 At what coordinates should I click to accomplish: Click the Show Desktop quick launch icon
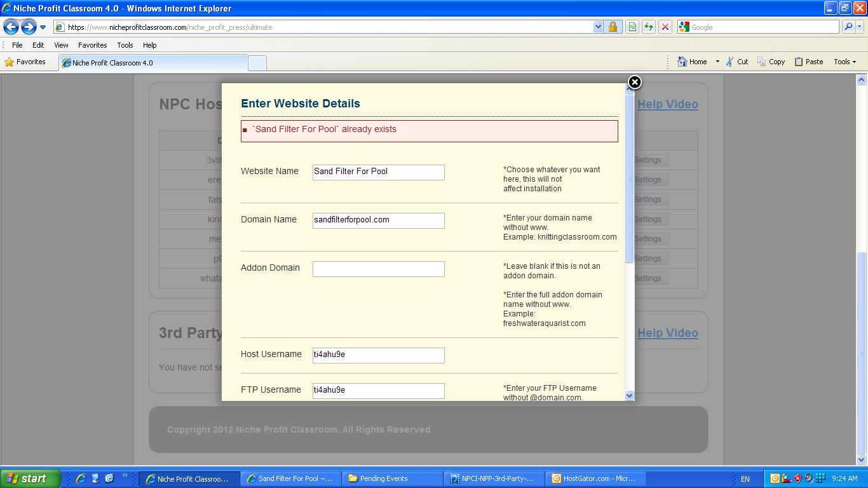point(95,478)
